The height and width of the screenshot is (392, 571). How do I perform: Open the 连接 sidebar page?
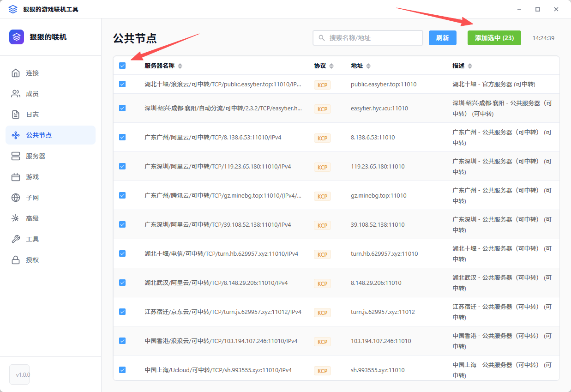point(51,73)
